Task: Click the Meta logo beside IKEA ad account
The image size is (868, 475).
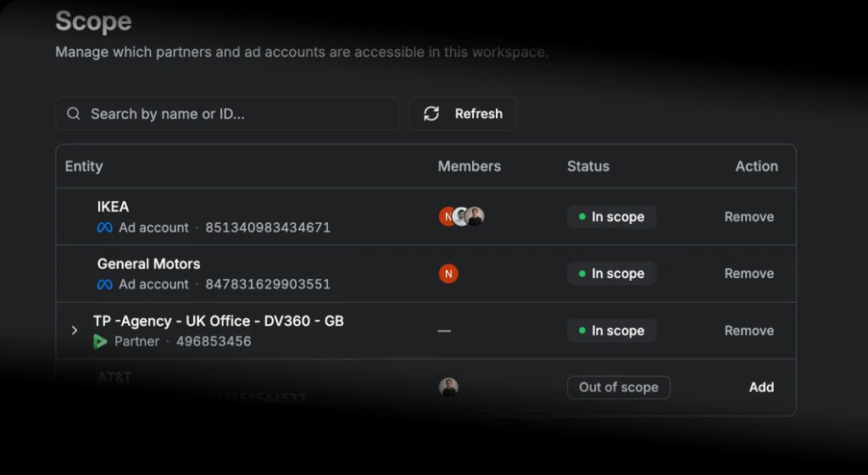Action: (104, 227)
